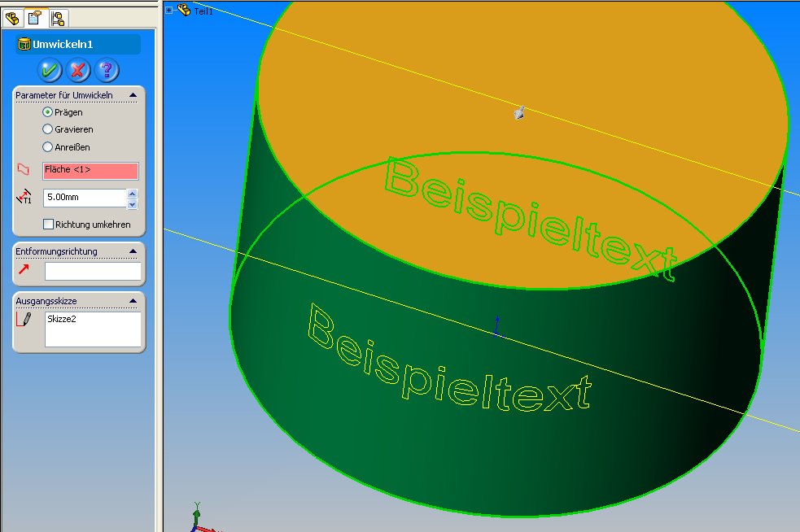Click the thickness T1 icon
The width and height of the screenshot is (800, 532).
[x=24, y=197]
